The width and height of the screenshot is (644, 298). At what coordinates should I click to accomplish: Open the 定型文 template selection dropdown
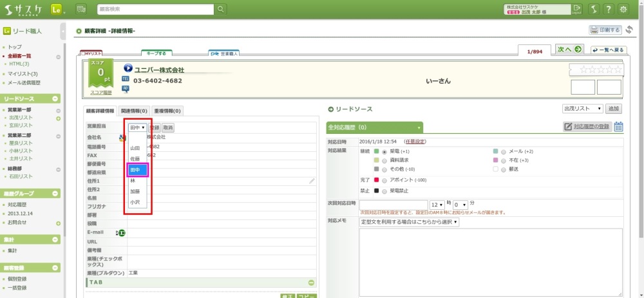tap(409, 222)
